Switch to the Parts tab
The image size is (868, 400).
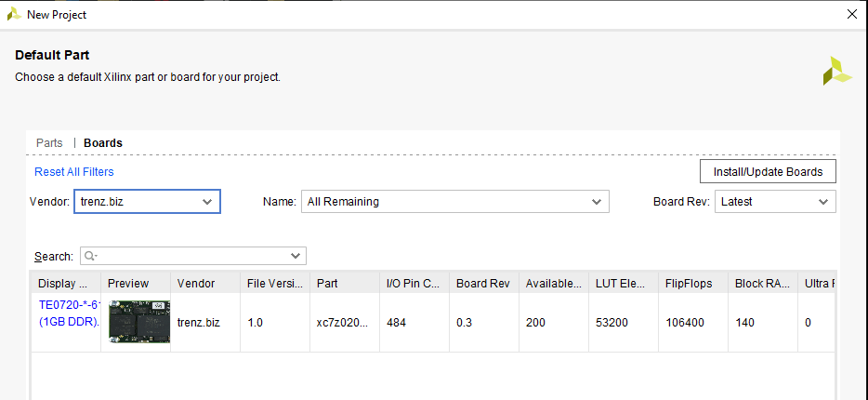point(49,143)
